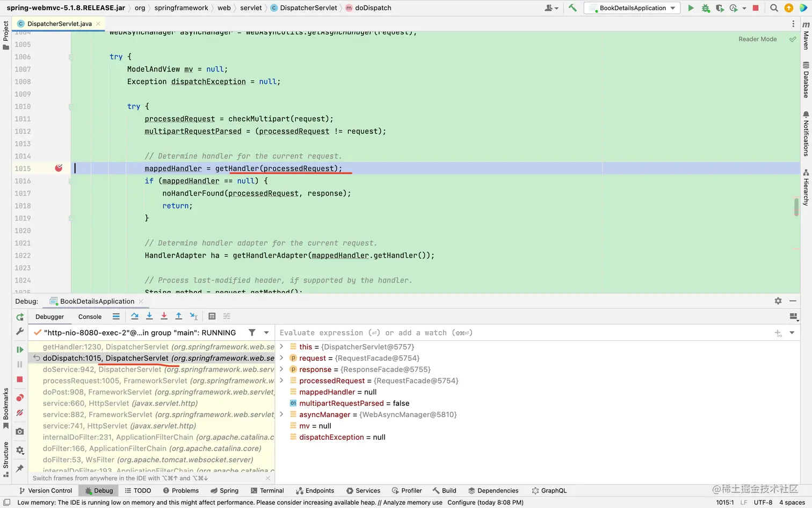The image size is (812, 508).
Task: Click Step Over icon in debugger toolbar
Action: click(x=134, y=316)
